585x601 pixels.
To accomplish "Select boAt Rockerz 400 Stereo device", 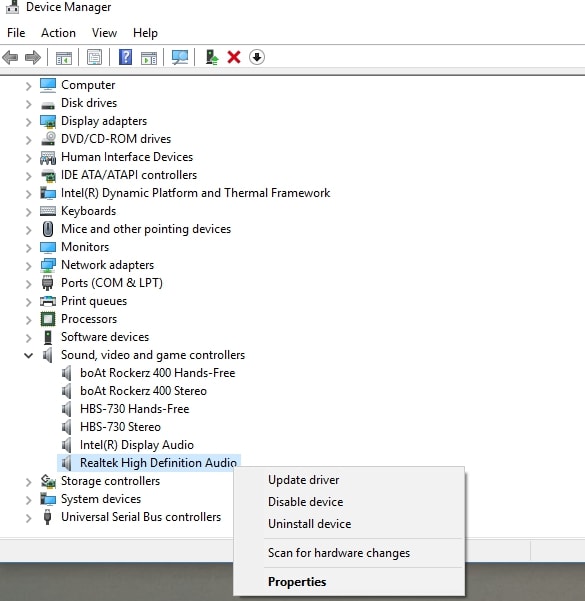I will tap(143, 391).
